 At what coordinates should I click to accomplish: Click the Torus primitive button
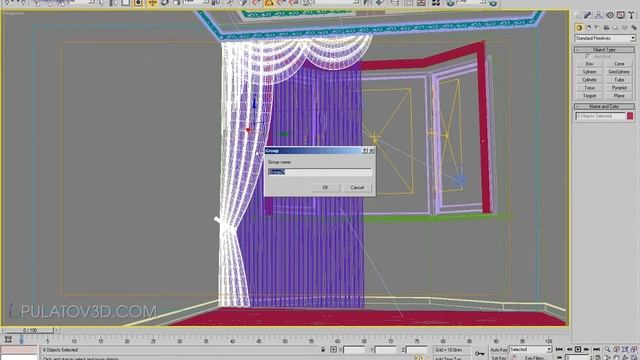click(x=590, y=88)
